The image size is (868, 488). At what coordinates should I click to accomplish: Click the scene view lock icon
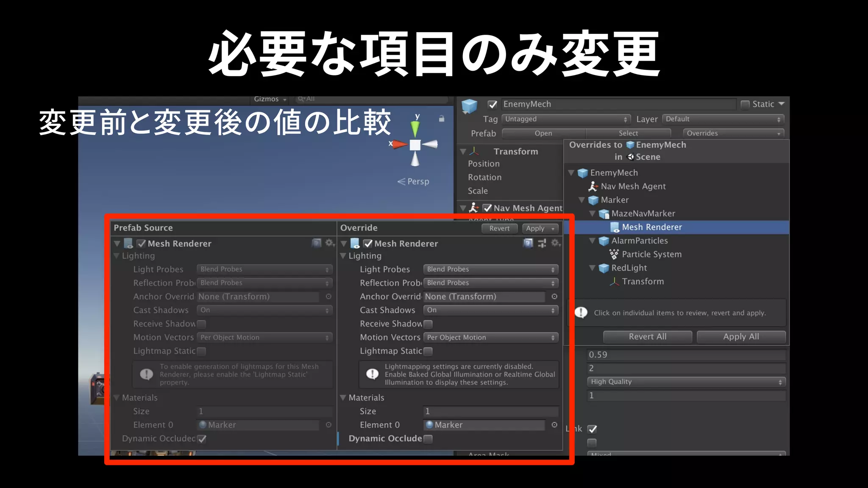(441, 119)
